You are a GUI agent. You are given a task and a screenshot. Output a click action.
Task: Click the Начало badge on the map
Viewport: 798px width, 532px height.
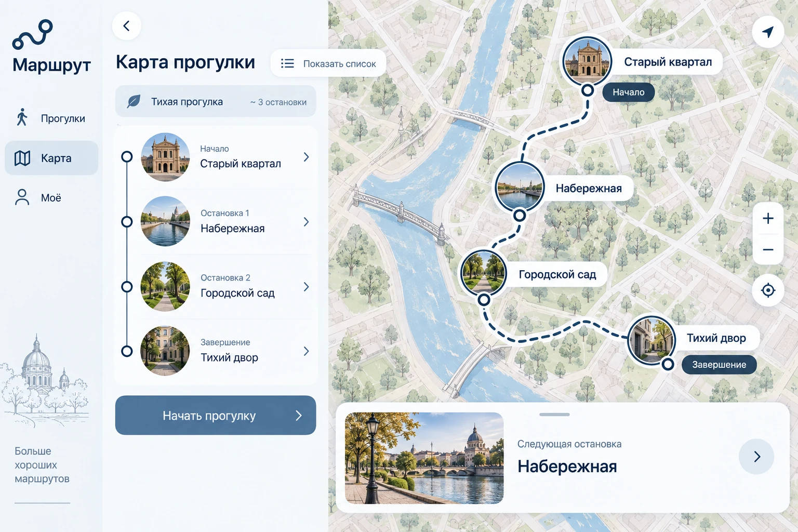pos(628,92)
